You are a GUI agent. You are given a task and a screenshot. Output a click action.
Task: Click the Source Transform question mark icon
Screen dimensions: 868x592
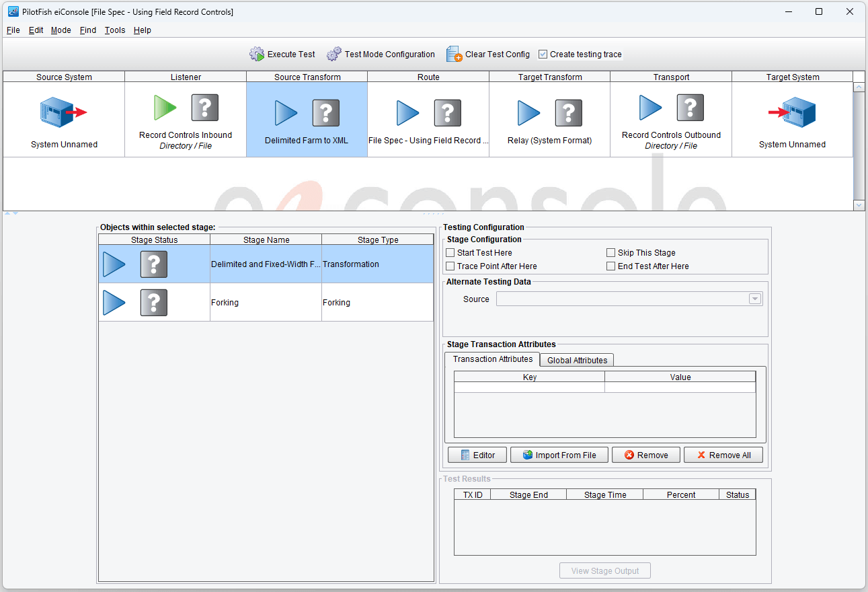[326, 113]
